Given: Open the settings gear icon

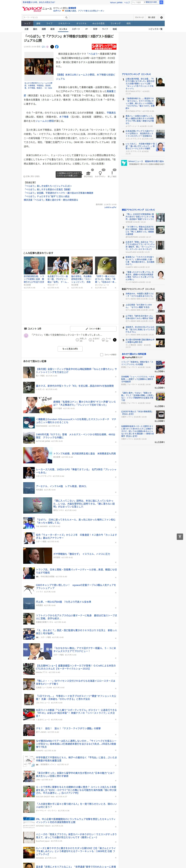Looking at the screenshot, I should tap(161, 18).
